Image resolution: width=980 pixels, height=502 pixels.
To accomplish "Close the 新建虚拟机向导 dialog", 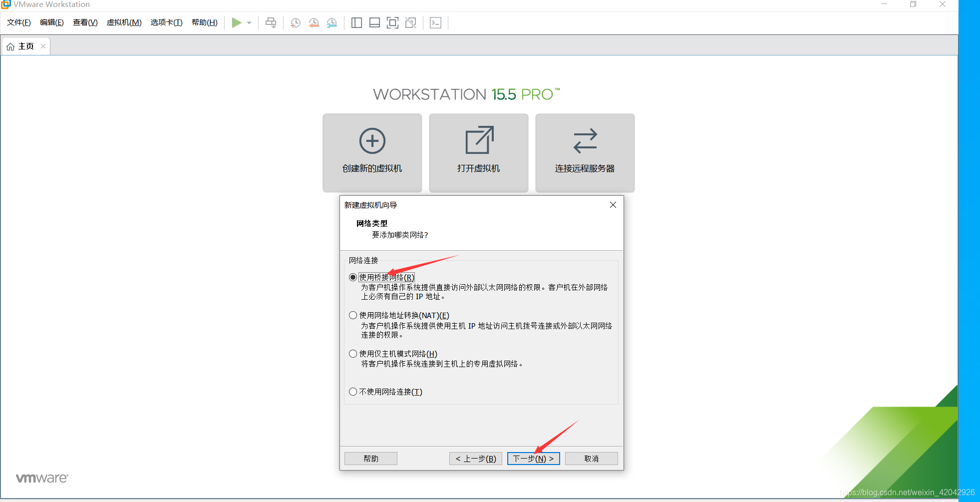I will pyautogui.click(x=613, y=205).
